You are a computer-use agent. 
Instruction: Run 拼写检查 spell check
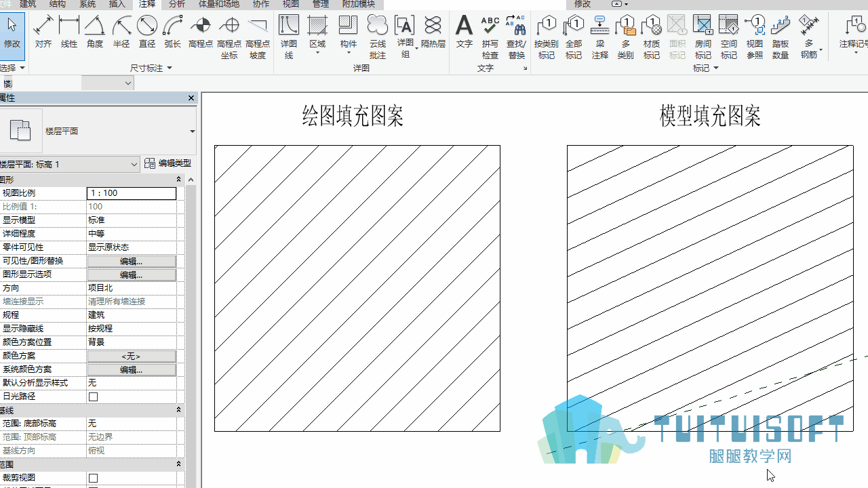coord(490,37)
